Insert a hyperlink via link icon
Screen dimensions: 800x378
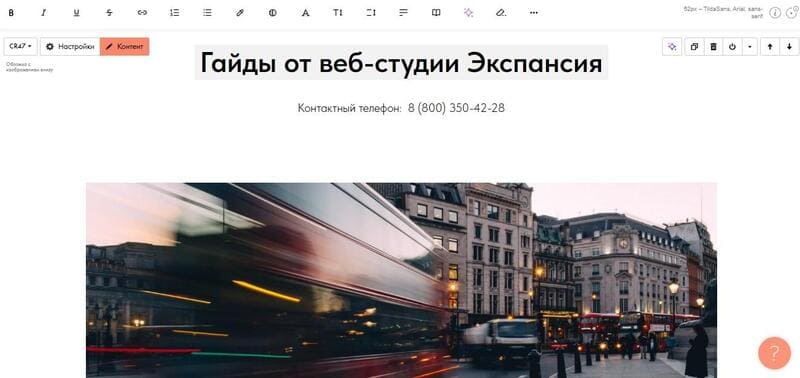coord(142,13)
